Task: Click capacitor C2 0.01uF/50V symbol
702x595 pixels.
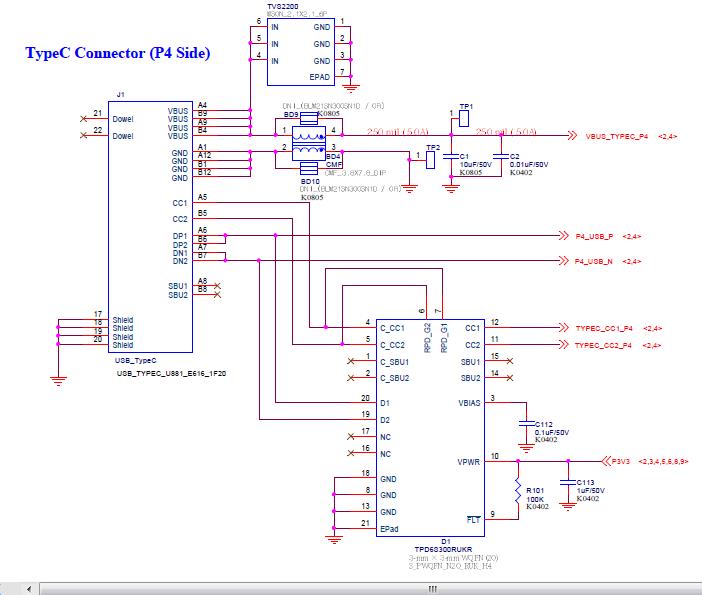Action: [x=501, y=156]
